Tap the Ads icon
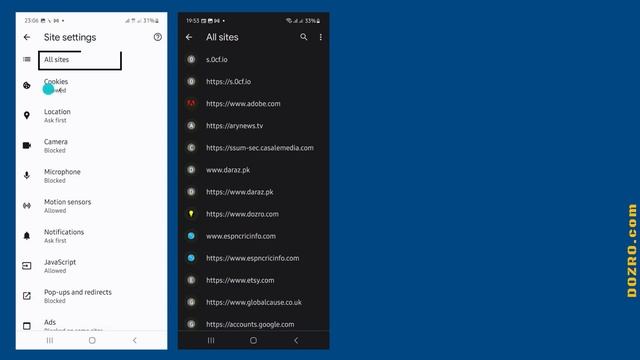Image resolution: width=640 pixels, height=360 pixels. click(x=27, y=326)
